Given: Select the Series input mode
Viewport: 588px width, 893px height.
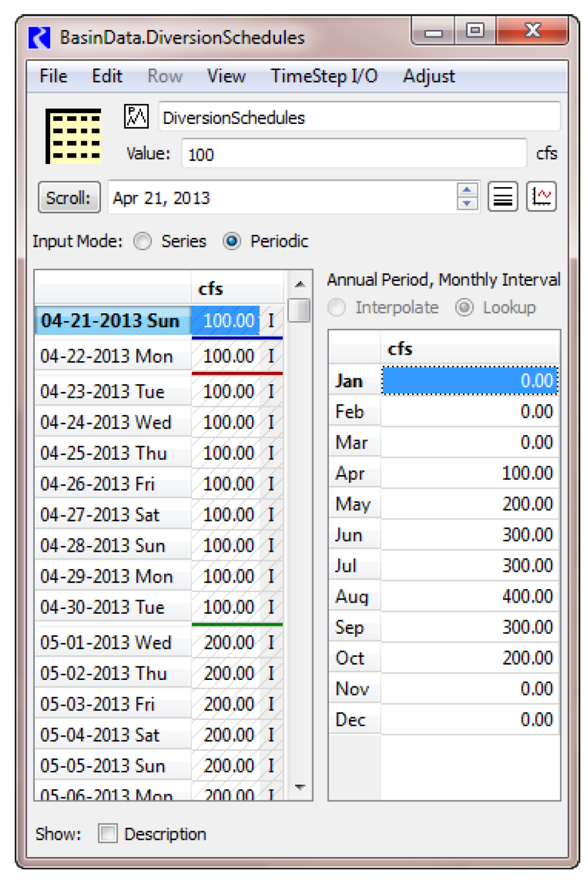Looking at the screenshot, I should [143, 241].
